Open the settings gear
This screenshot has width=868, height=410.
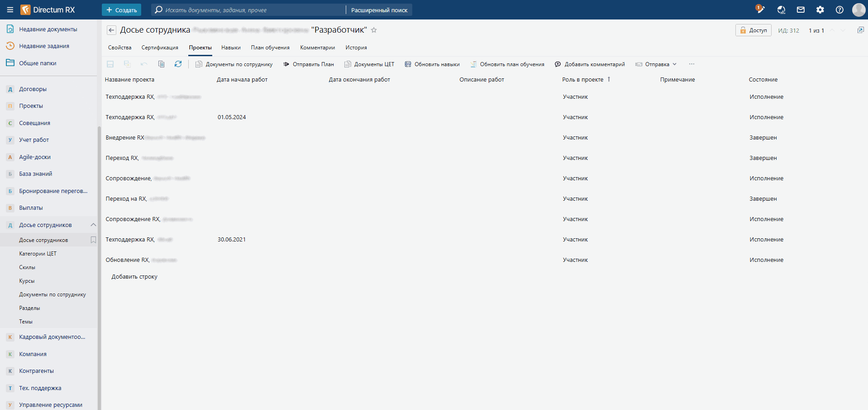(820, 10)
